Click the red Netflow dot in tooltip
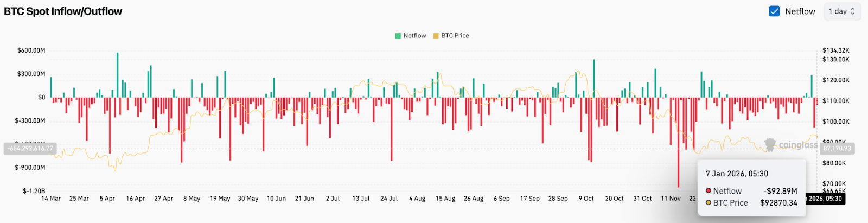Viewport: 868px width, 223px height. pyautogui.click(x=709, y=191)
